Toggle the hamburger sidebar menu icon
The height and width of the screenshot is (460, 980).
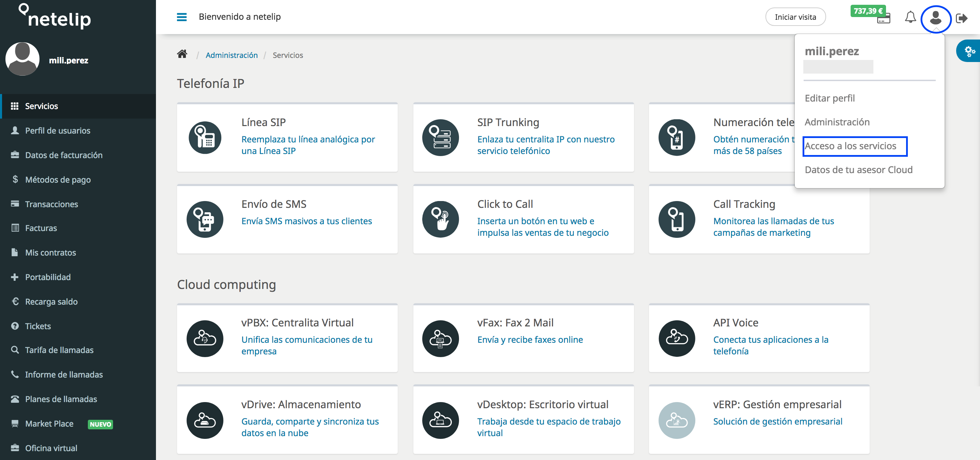point(182,17)
